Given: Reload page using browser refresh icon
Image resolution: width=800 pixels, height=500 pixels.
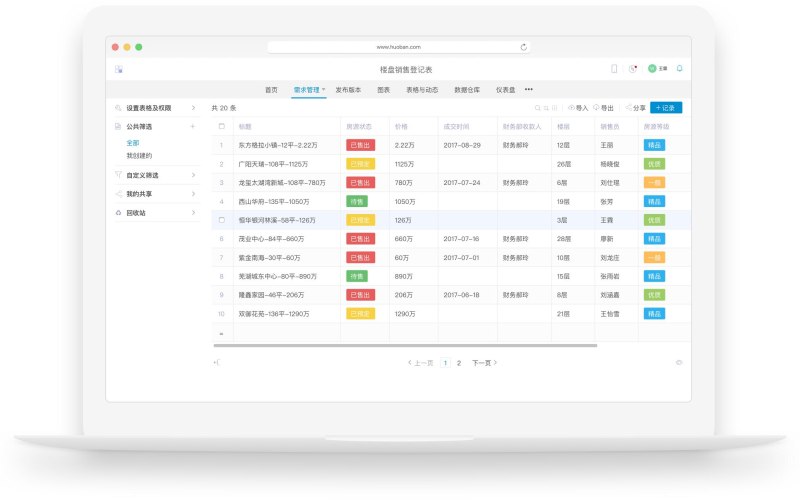Looking at the screenshot, I should [x=523, y=47].
